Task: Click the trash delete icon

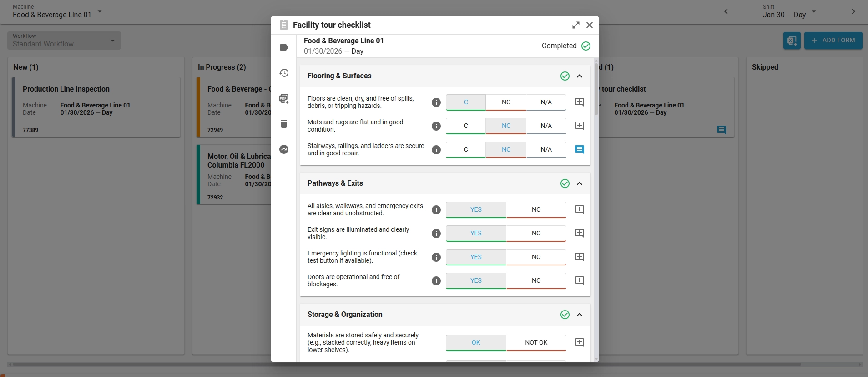Action: coord(284,124)
